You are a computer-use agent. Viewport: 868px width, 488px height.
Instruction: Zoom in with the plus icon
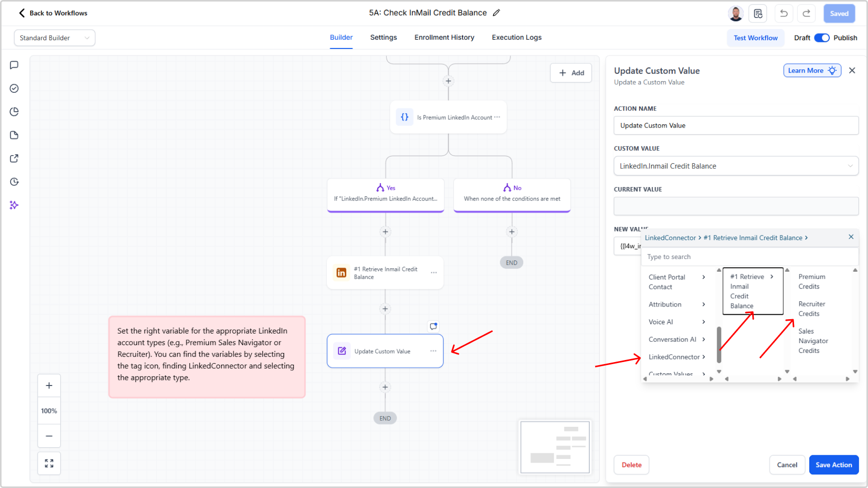pyautogui.click(x=49, y=386)
